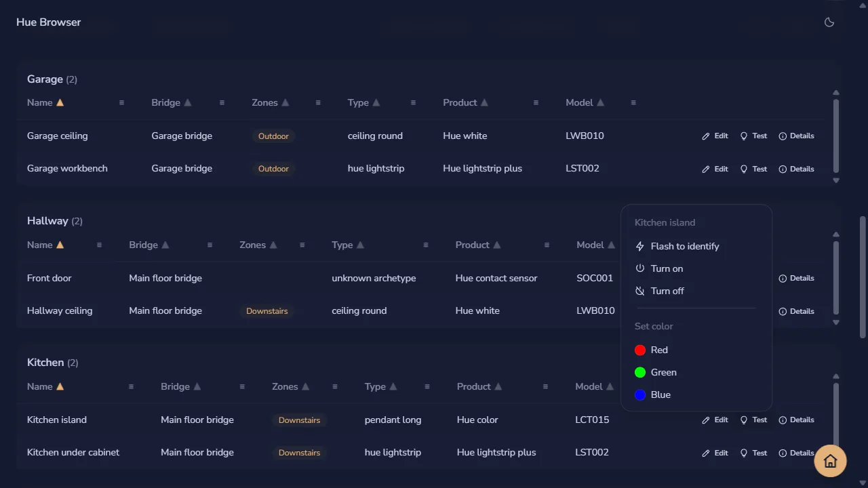The image size is (868, 488).
Task: Test the Kitchen island light
Action: point(753,420)
